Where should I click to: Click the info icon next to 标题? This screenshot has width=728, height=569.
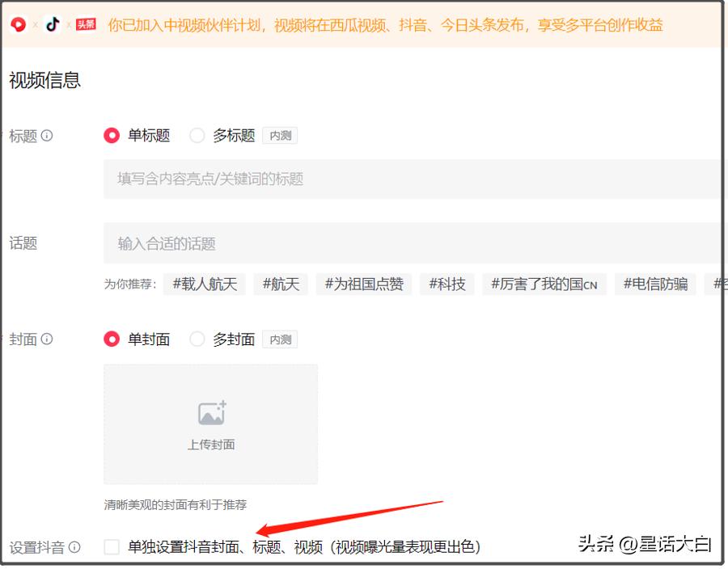coord(47,135)
